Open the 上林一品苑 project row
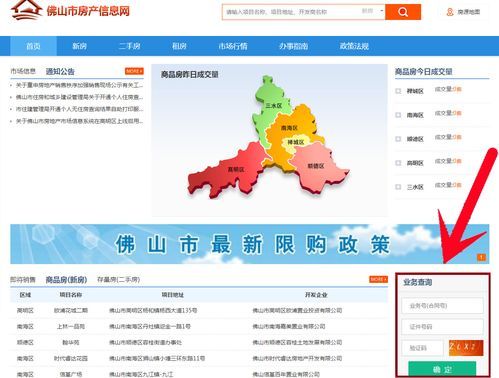Screen dimensions: 499x378 [199, 326]
